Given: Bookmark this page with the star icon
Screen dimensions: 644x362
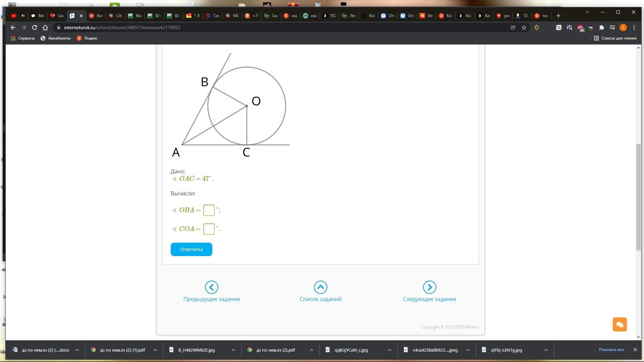Looking at the screenshot, I should pyautogui.click(x=524, y=27).
